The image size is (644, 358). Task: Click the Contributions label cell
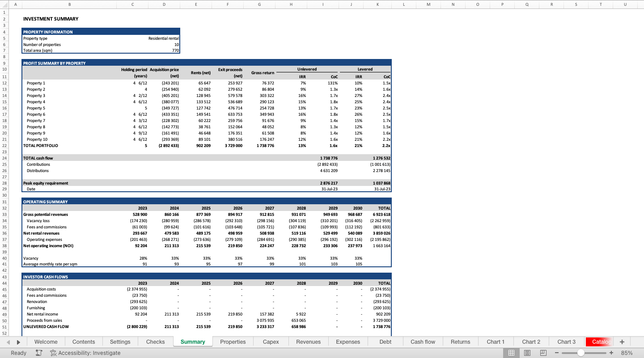[x=38, y=164]
